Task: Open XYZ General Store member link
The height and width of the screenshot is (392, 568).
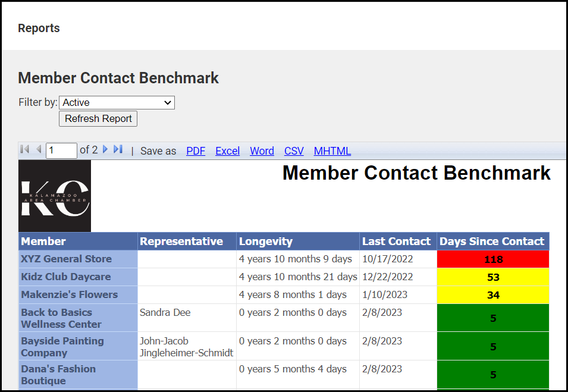Action: coord(66,259)
